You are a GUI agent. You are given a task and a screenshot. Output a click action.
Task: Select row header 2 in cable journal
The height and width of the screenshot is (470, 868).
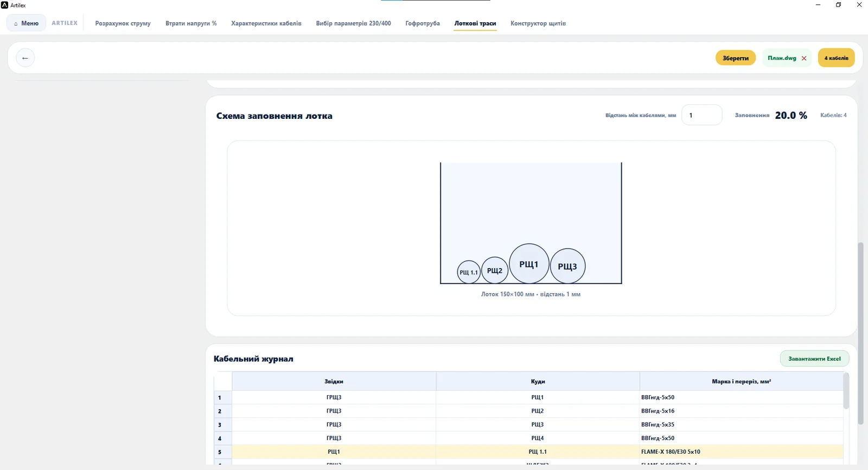(x=223, y=411)
